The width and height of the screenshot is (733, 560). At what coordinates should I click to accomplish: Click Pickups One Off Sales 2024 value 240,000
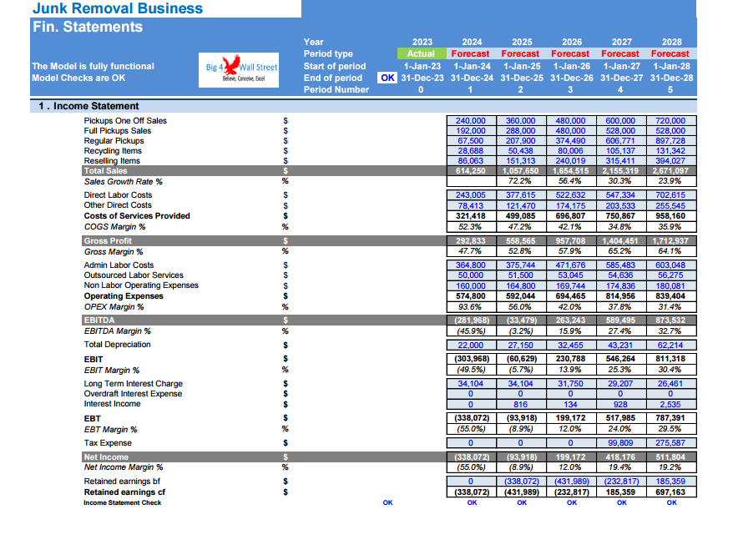tap(471, 121)
